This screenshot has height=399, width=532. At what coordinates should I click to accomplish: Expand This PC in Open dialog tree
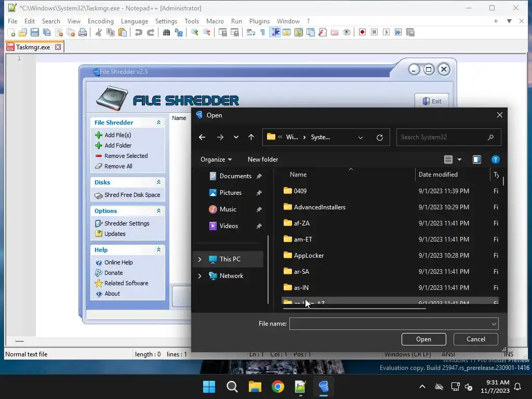point(200,259)
